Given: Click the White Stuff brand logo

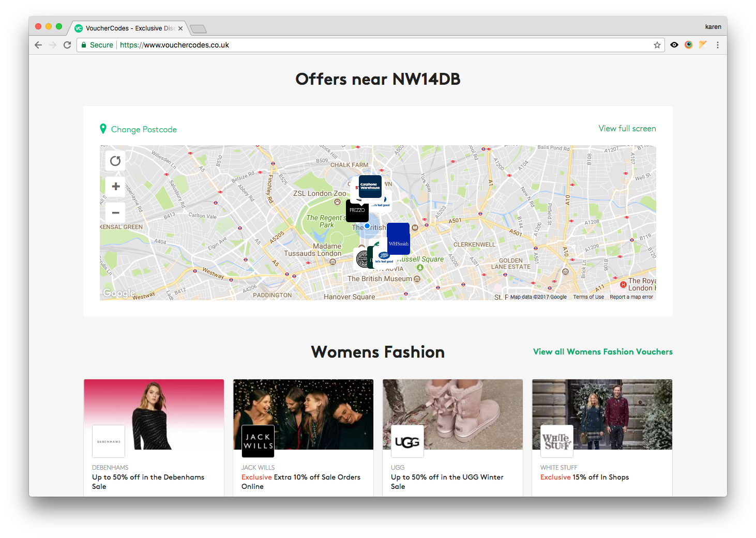Looking at the screenshot, I should pos(557,441).
